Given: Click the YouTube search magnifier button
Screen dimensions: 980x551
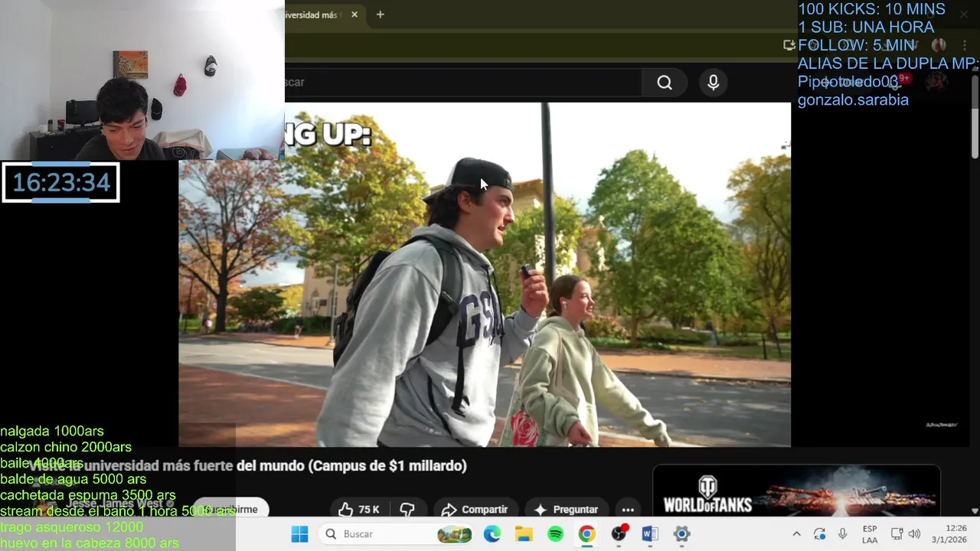Looking at the screenshot, I should coord(665,83).
